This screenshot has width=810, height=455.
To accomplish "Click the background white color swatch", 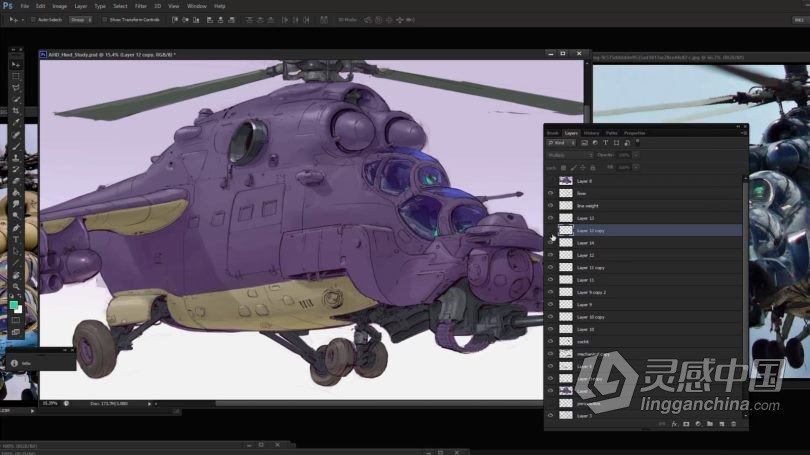I will click(19, 310).
